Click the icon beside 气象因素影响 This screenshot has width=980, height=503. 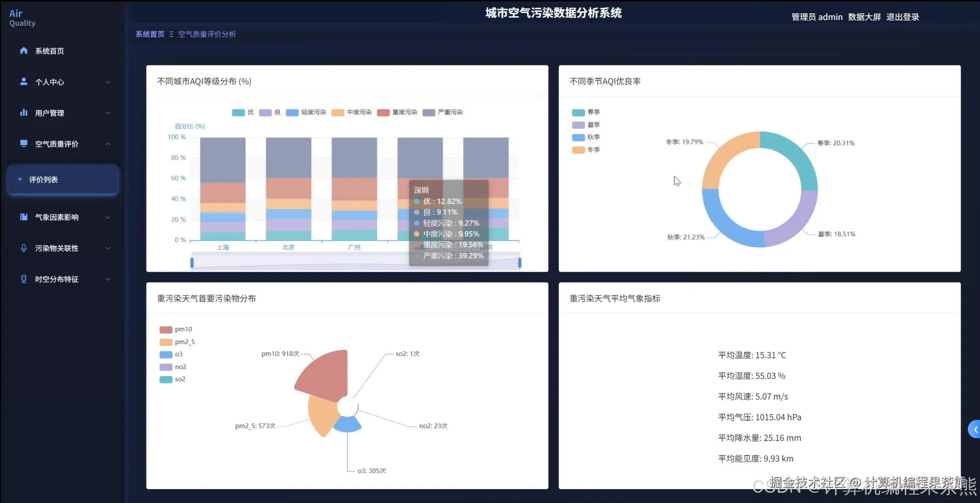[x=23, y=217]
